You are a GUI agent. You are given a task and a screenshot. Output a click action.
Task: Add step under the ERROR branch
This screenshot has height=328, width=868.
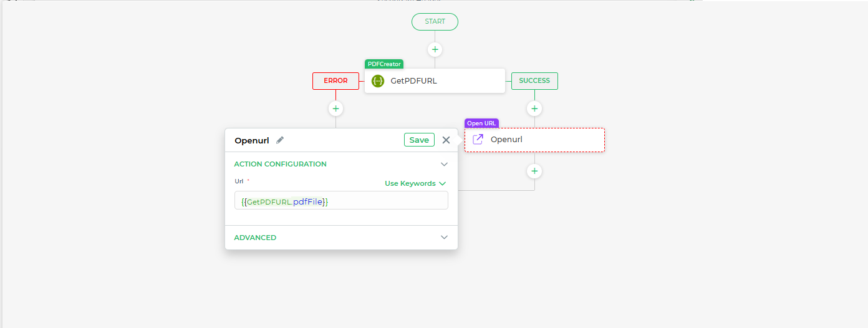pyautogui.click(x=335, y=109)
